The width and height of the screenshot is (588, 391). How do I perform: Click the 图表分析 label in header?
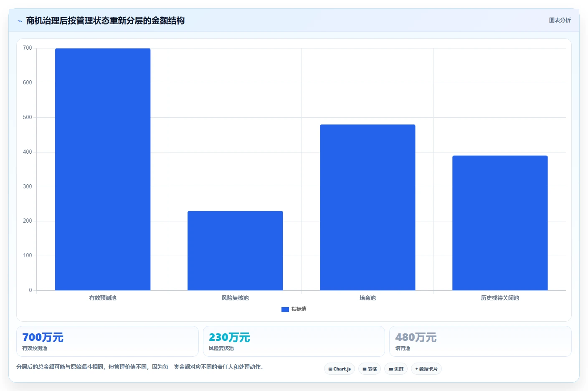pos(560,20)
